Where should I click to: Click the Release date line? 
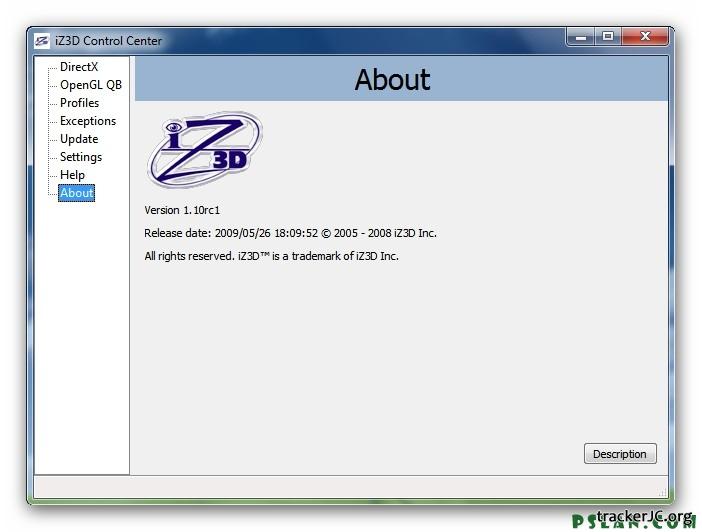pos(290,233)
